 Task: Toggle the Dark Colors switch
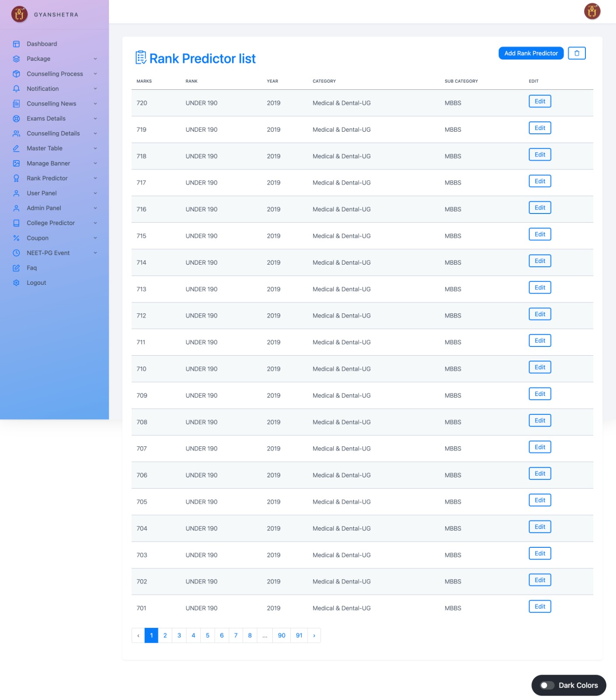[547, 685]
